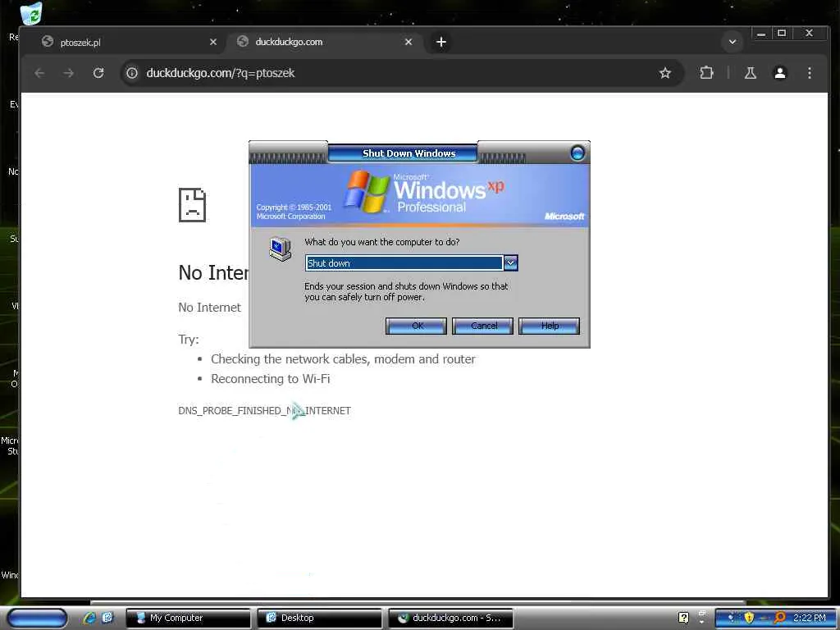The image size is (840, 630).
Task: Open the tab search dropdown
Action: [x=732, y=42]
